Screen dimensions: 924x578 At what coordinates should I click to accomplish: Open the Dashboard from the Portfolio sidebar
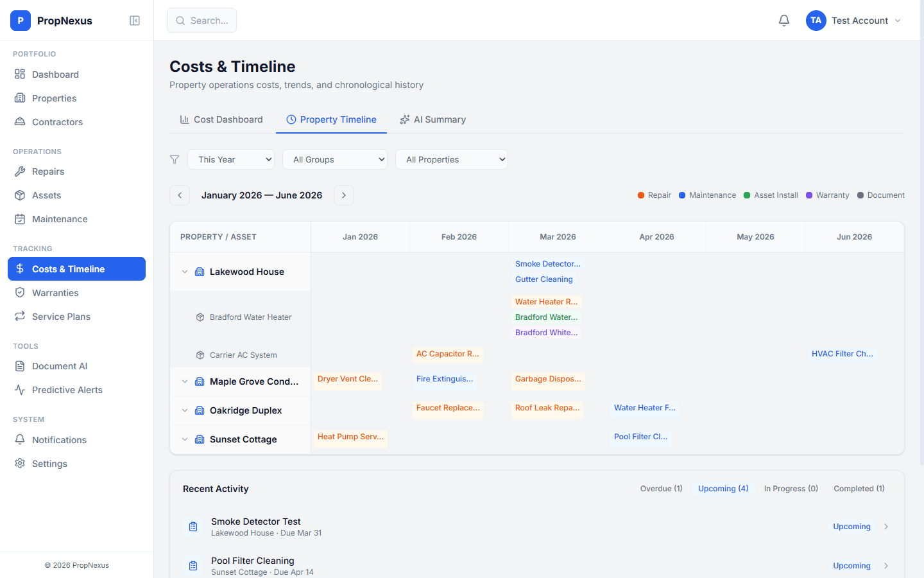[54, 74]
